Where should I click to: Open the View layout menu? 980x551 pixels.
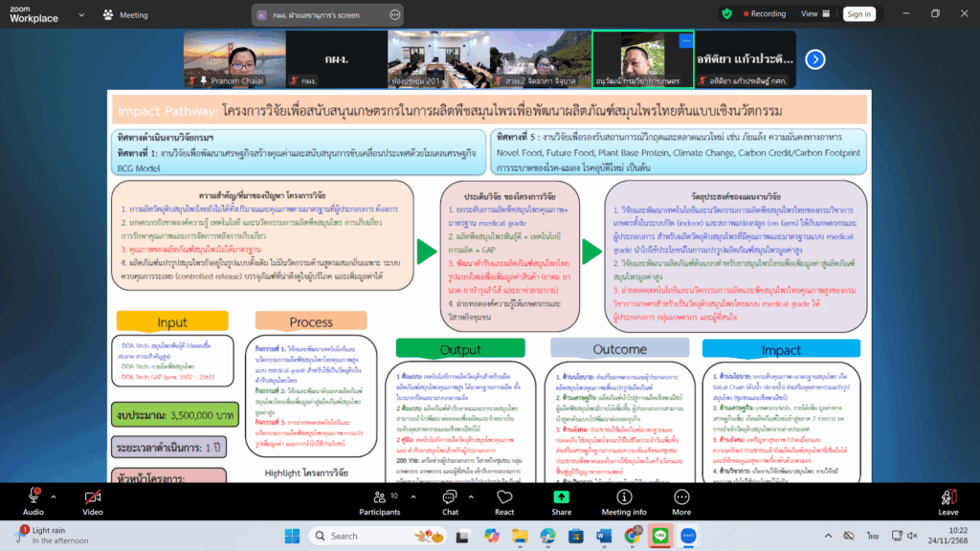click(x=813, y=14)
